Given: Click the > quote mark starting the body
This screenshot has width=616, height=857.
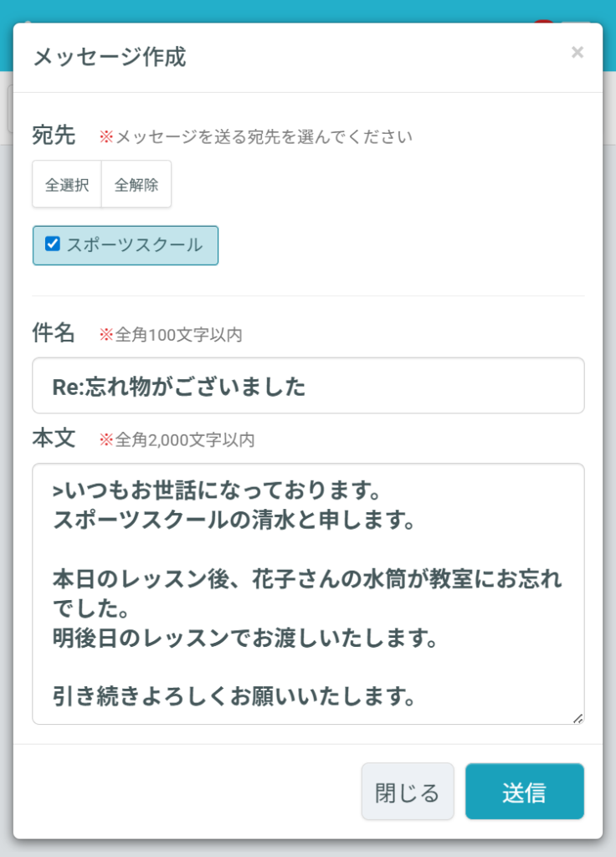Looking at the screenshot, I should 57,489.
